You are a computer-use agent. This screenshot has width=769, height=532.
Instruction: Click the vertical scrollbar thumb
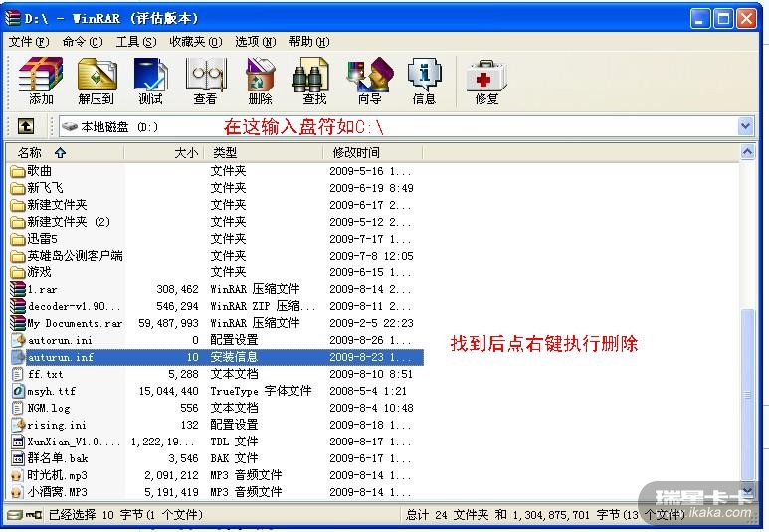coord(747,395)
